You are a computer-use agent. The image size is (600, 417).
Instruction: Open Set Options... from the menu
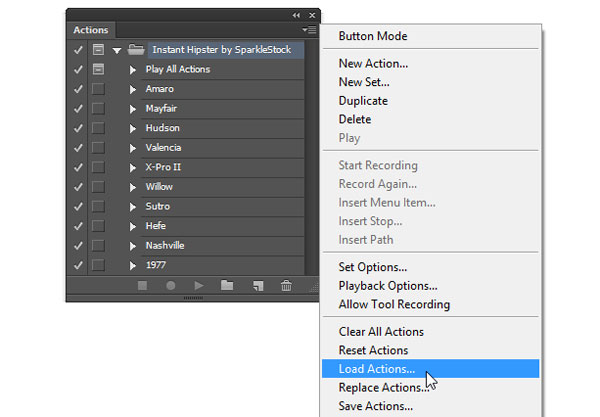coord(430,267)
